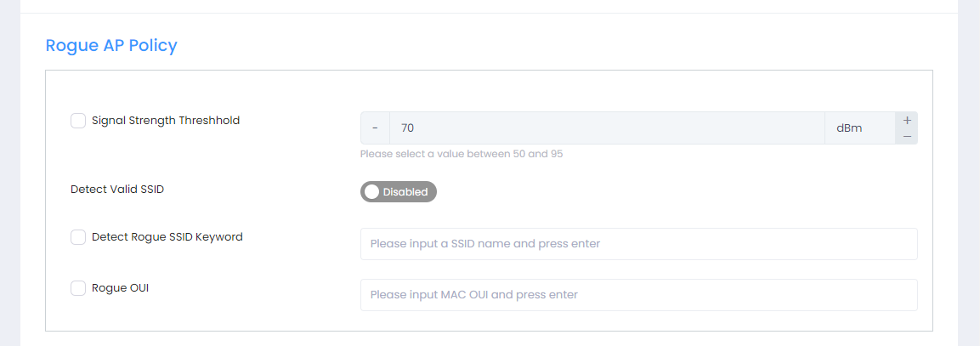Increase threshold with the plus stepper

[907, 121]
